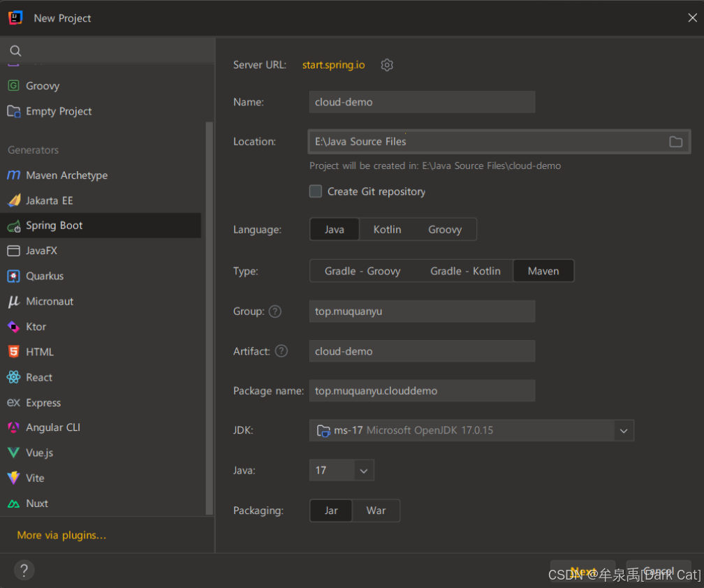Click the Quarkus icon

click(x=13, y=276)
